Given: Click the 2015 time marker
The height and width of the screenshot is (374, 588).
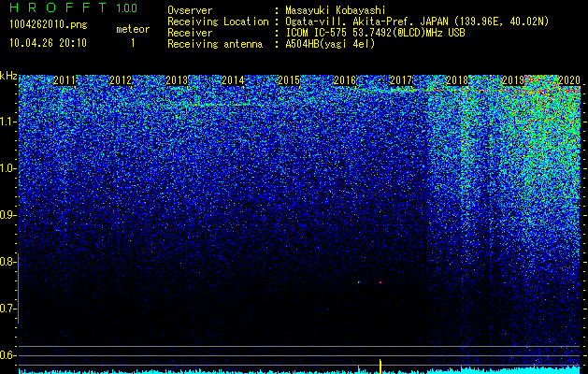Looking at the screenshot, I should (289, 80).
